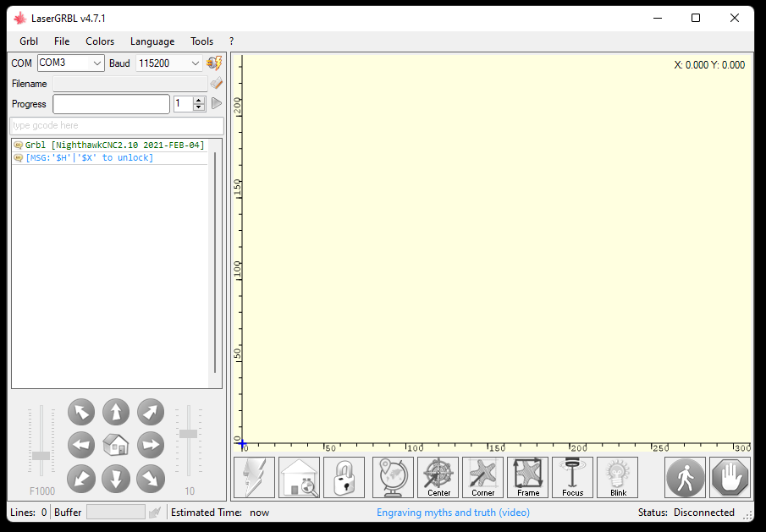Start homing with the house magnifier icon
The height and width of the screenshot is (532, 766).
click(300, 477)
